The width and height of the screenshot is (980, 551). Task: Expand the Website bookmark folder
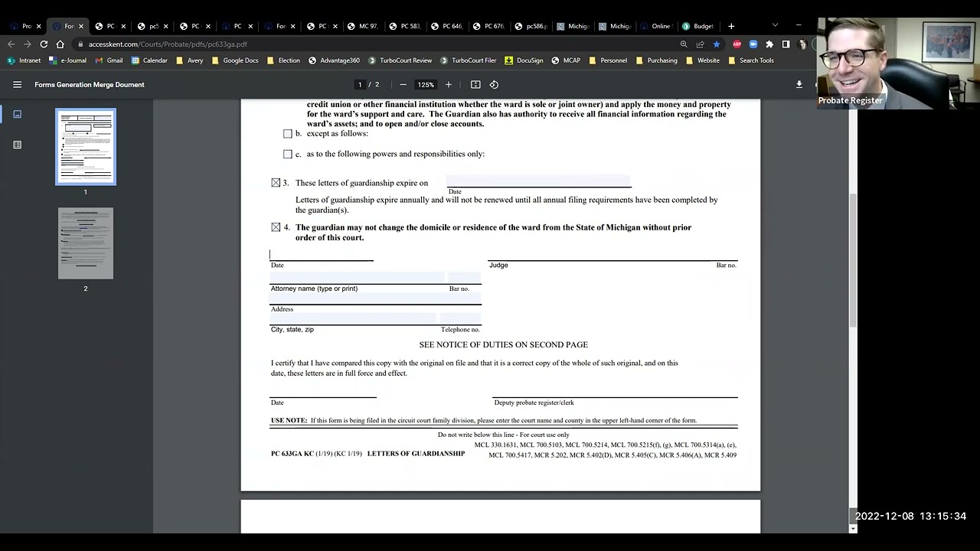tap(703, 60)
